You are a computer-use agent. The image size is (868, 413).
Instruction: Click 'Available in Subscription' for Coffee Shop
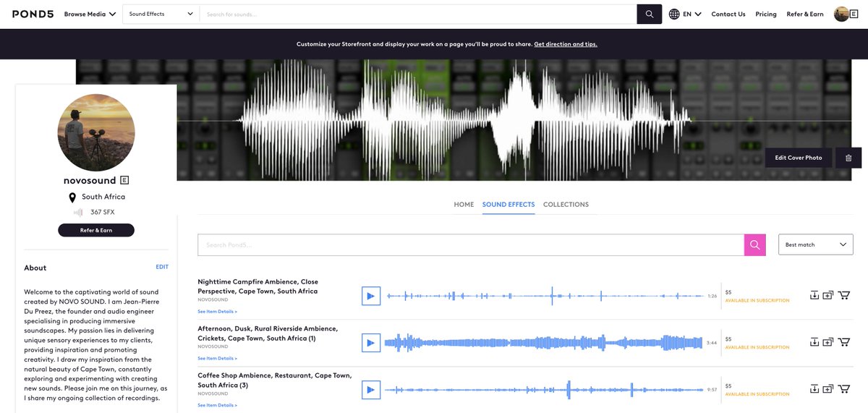click(757, 395)
